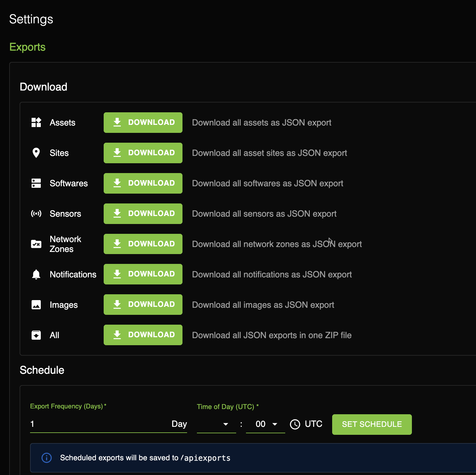476x475 pixels.
Task: Click the Sensors row label
Action: [x=65, y=214]
